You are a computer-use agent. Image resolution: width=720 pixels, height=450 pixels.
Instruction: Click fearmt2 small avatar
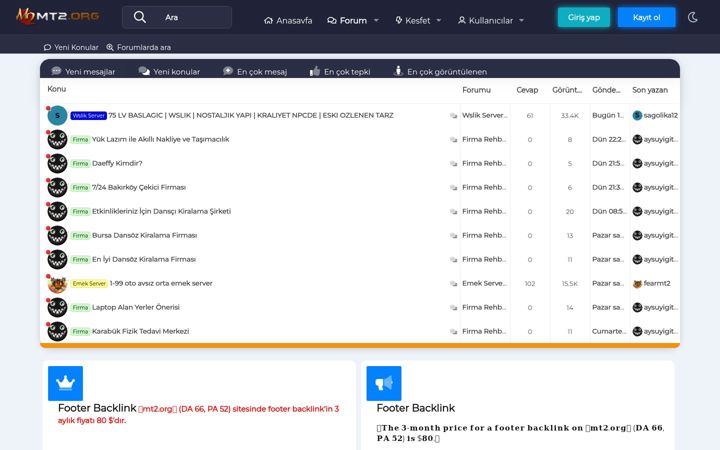637,284
